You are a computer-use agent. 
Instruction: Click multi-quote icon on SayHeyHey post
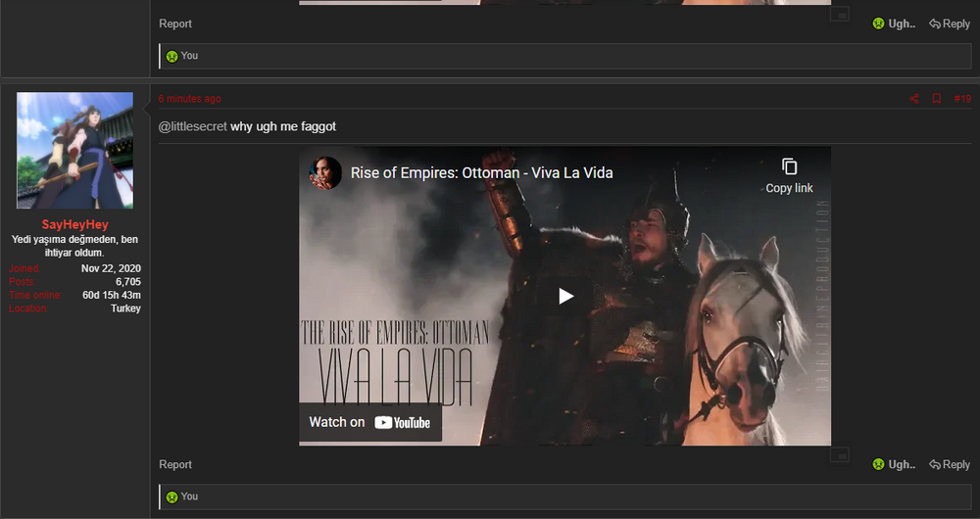(x=840, y=454)
